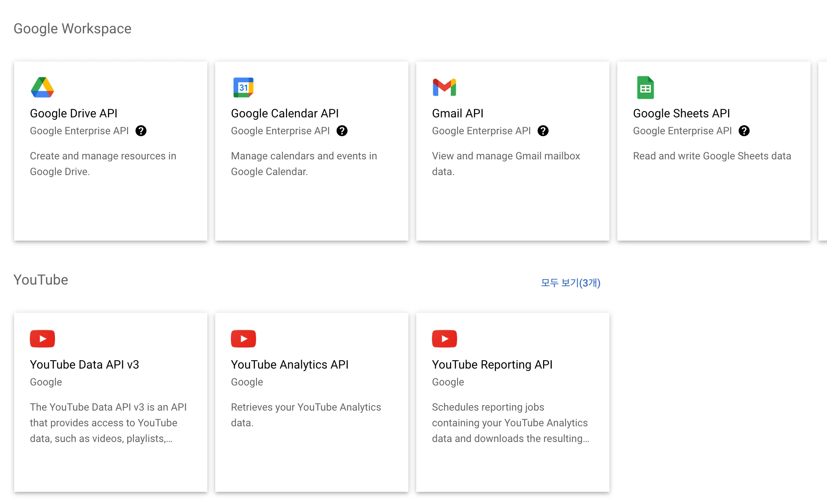
Task: Click 'Google Enterprise API' under Google Calendar API
Action: point(280,131)
